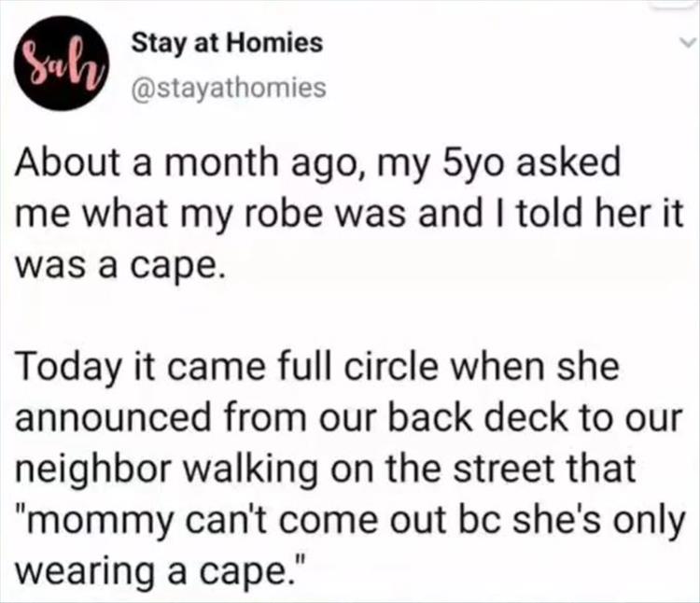700x603 pixels.
Task: Open the tweet options chevron menu
Action: coord(686,43)
